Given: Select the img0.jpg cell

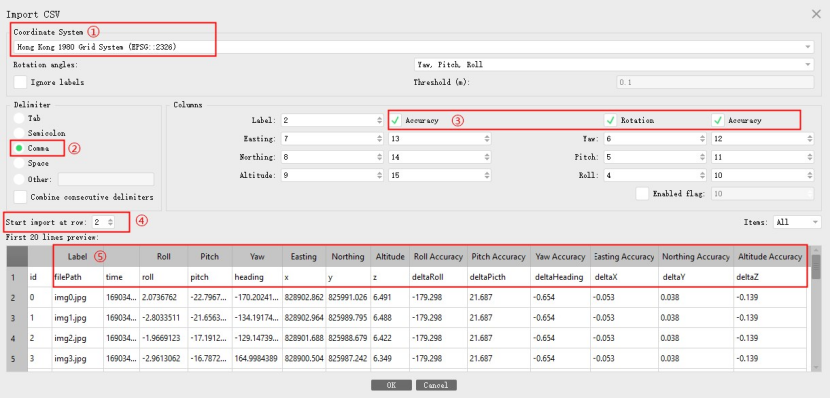Looking at the screenshot, I should tap(77, 297).
